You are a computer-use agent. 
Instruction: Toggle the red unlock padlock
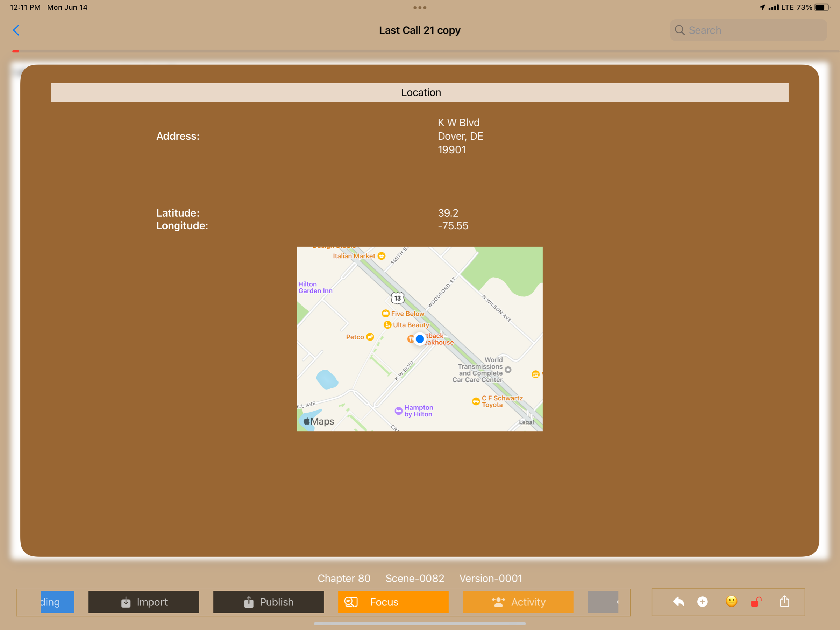(x=756, y=602)
